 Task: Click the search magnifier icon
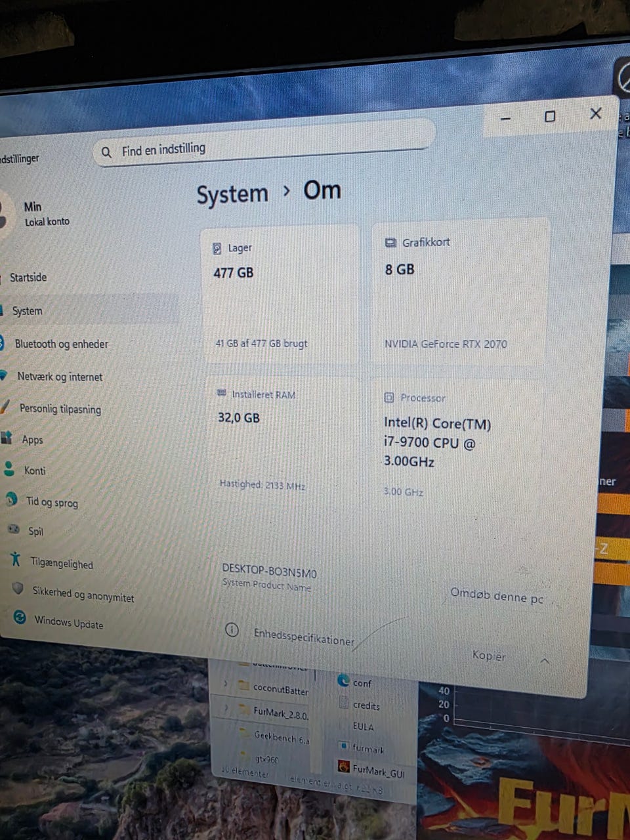click(x=106, y=153)
